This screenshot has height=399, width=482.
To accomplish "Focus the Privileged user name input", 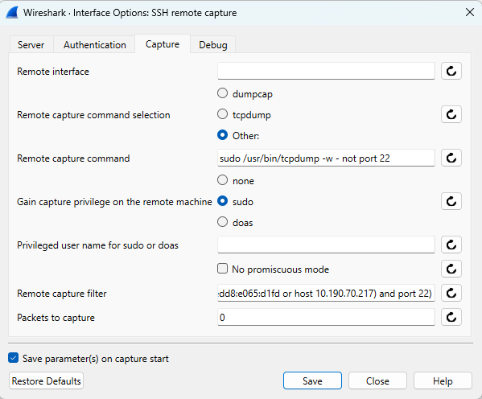I will click(326, 245).
